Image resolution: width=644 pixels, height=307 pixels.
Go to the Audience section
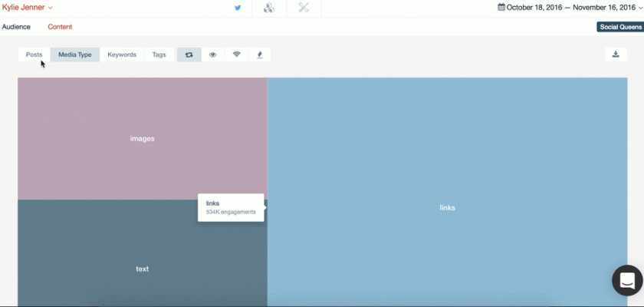click(x=16, y=27)
